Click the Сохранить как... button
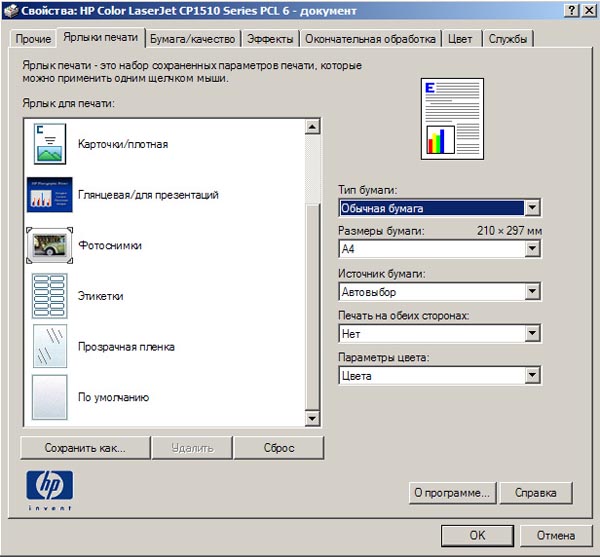600x557 pixels. click(85, 448)
